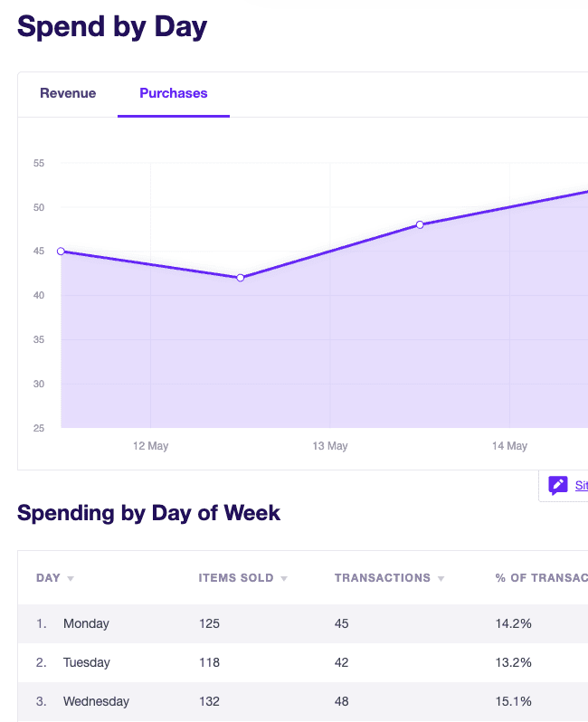The height and width of the screenshot is (722, 588).
Task: Click the lowest chart data point at 42
Action: point(241,278)
